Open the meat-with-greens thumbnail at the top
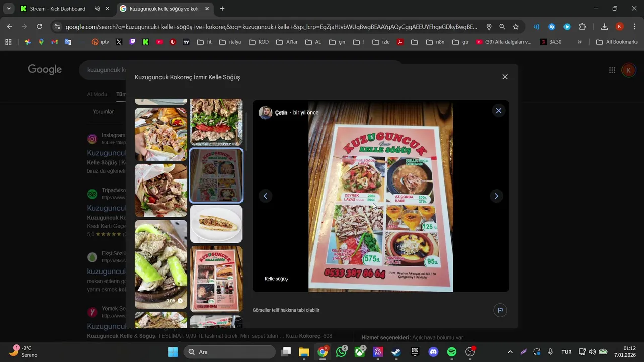 (x=216, y=122)
